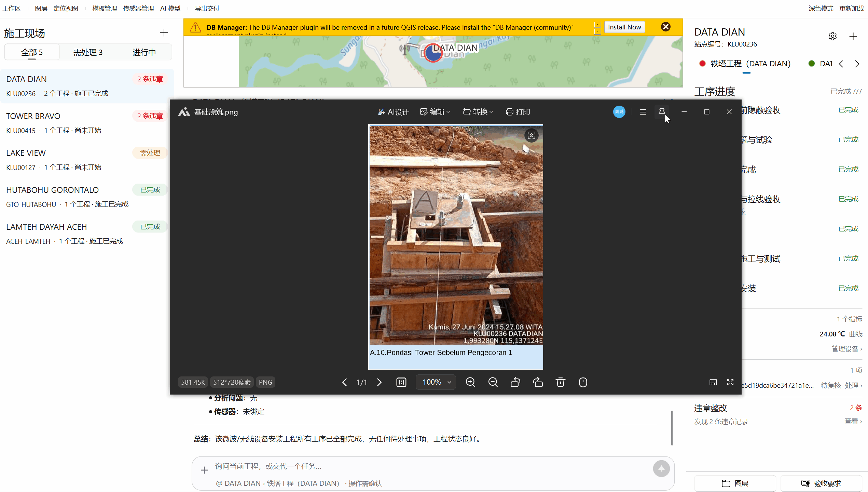Enter fullscreen view in image viewer
Screen dimensions: 868x492
[730, 382]
